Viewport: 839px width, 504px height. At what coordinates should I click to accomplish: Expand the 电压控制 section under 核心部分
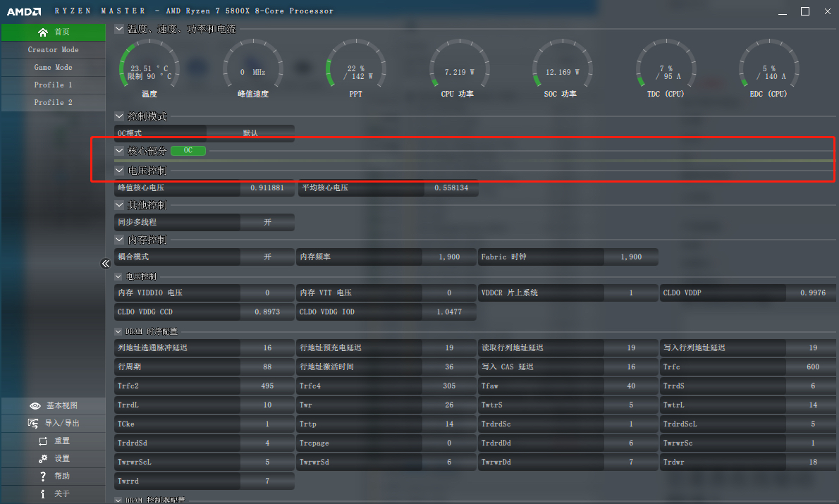(x=119, y=171)
